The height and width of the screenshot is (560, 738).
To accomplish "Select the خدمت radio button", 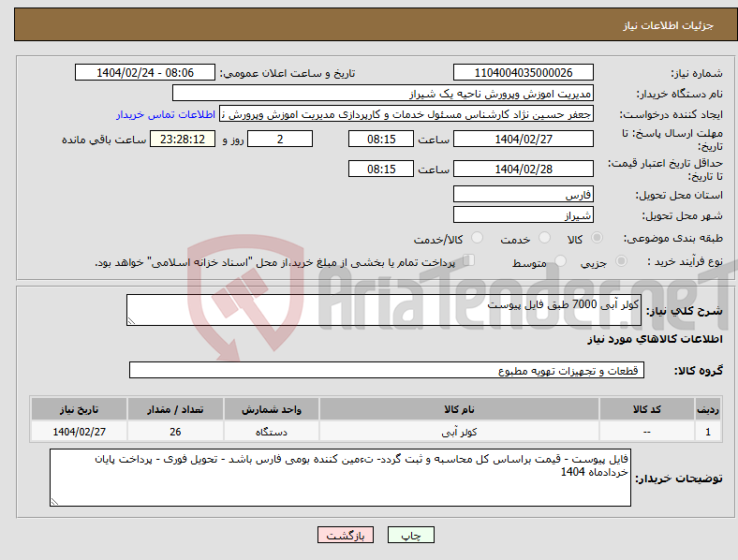I will [x=544, y=238].
